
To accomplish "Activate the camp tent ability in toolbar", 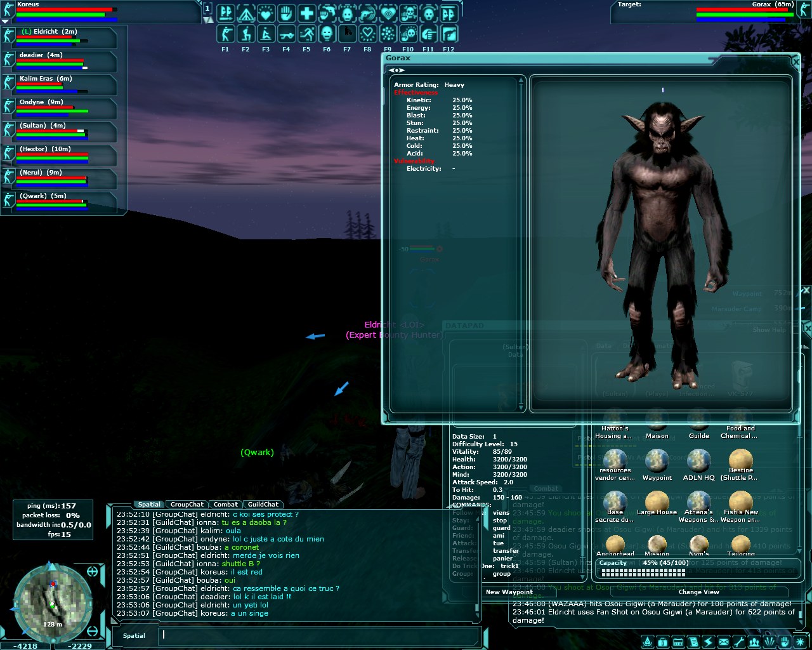I will [x=246, y=13].
